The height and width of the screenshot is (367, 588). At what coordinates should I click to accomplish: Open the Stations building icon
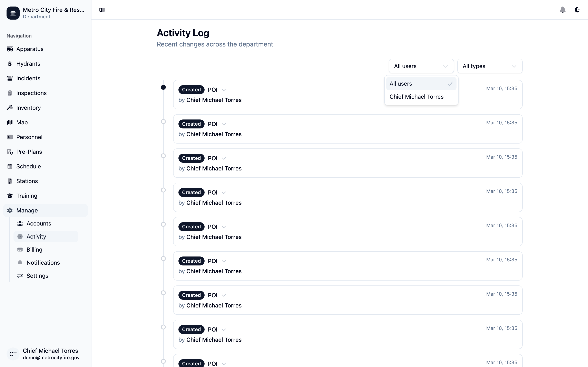pyautogui.click(x=10, y=181)
